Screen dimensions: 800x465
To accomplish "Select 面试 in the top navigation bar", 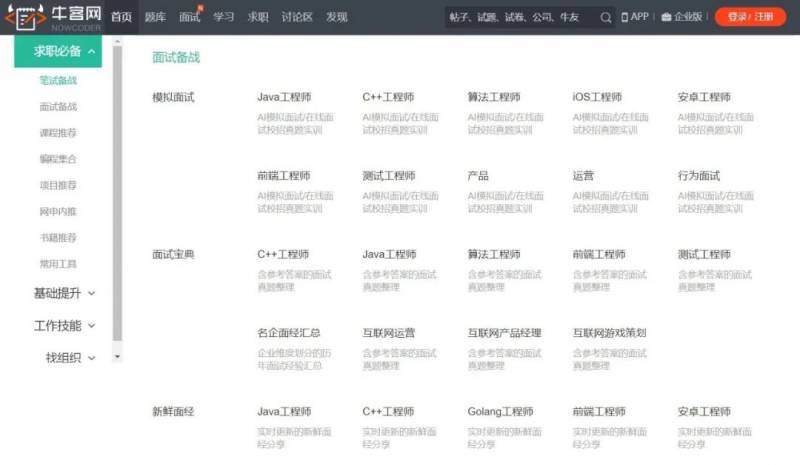I will (189, 17).
